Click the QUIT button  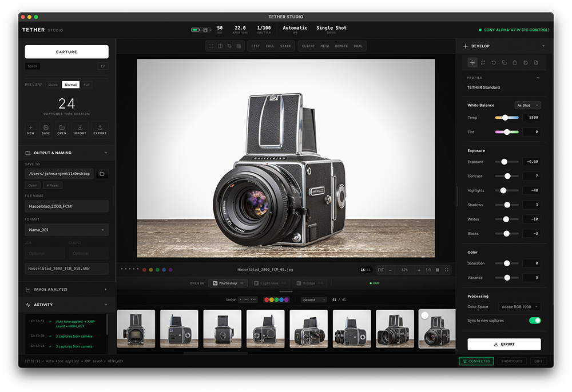[538, 361]
